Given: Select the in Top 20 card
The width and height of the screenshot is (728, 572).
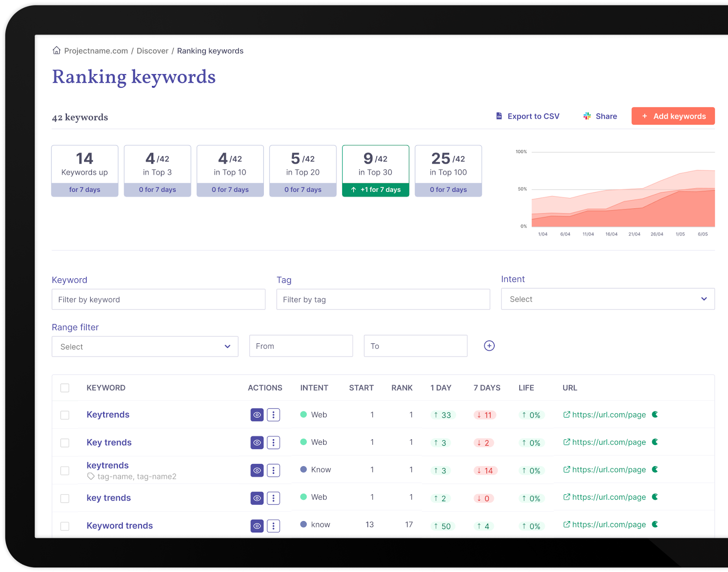Looking at the screenshot, I should point(303,171).
